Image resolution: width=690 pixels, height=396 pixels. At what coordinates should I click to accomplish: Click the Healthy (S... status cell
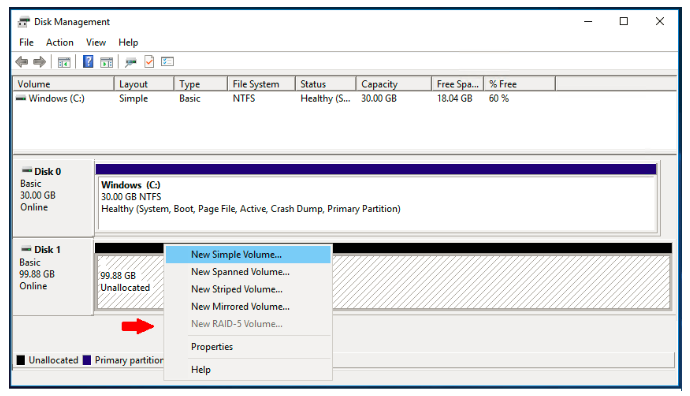[325, 98]
